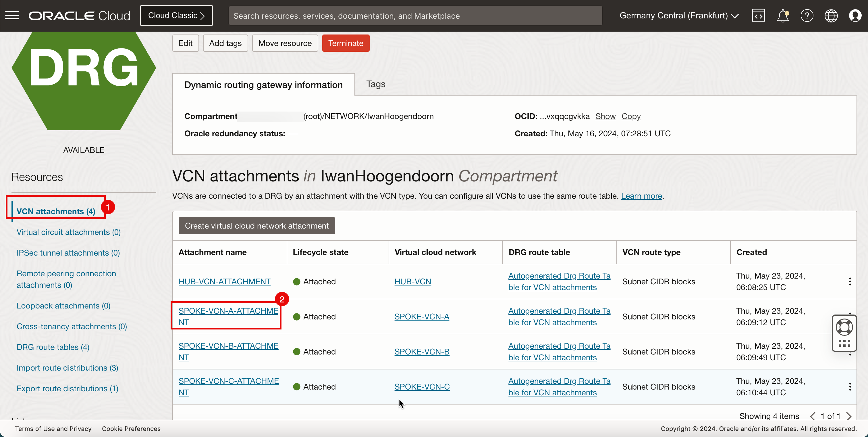
Task: Go to next page of attachments
Action: [x=849, y=416]
